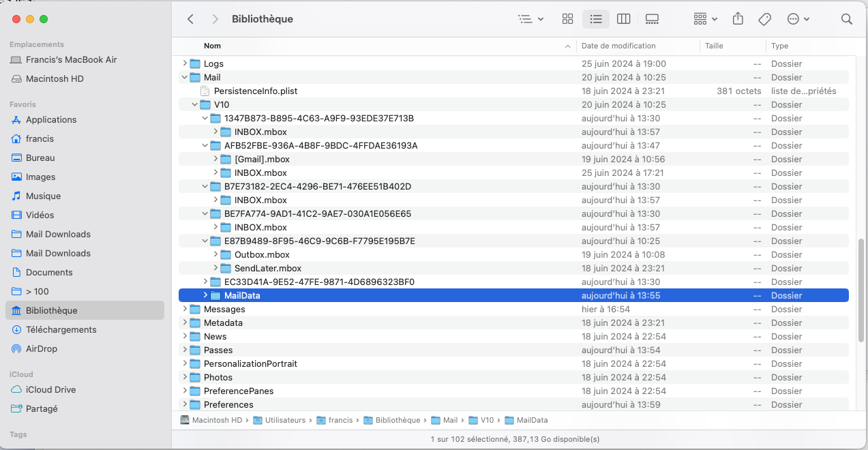
Task: Open Images in the sidebar
Action: (40, 177)
